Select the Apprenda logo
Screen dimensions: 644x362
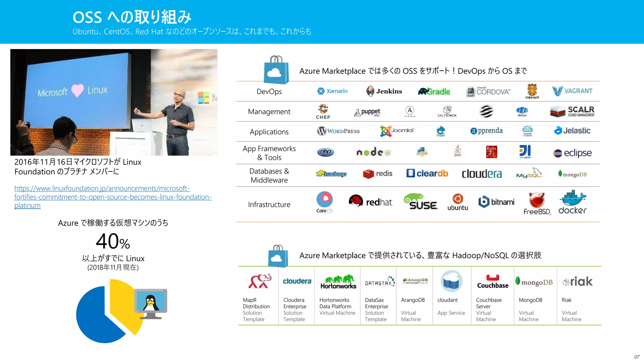tap(486, 131)
